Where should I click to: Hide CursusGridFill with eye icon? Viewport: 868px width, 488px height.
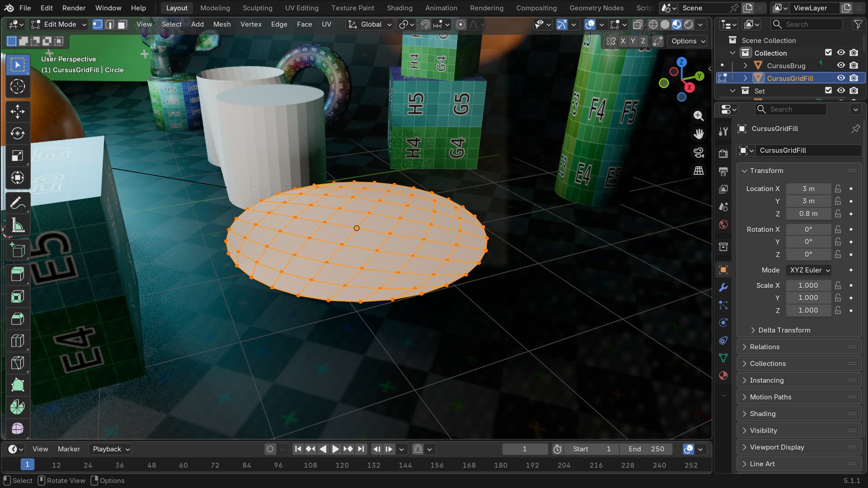coord(841,78)
